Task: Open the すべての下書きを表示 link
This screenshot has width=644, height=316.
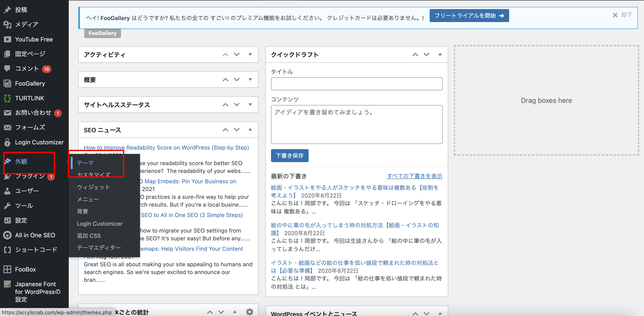Action: coord(414,176)
